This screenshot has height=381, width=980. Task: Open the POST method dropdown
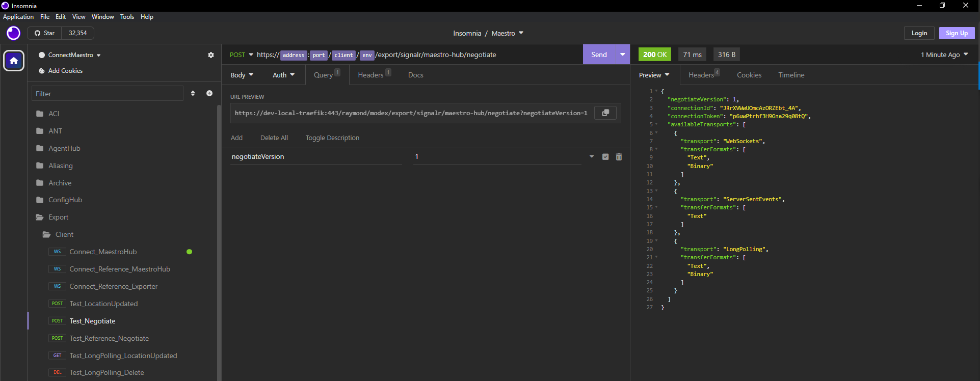[x=241, y=55]
